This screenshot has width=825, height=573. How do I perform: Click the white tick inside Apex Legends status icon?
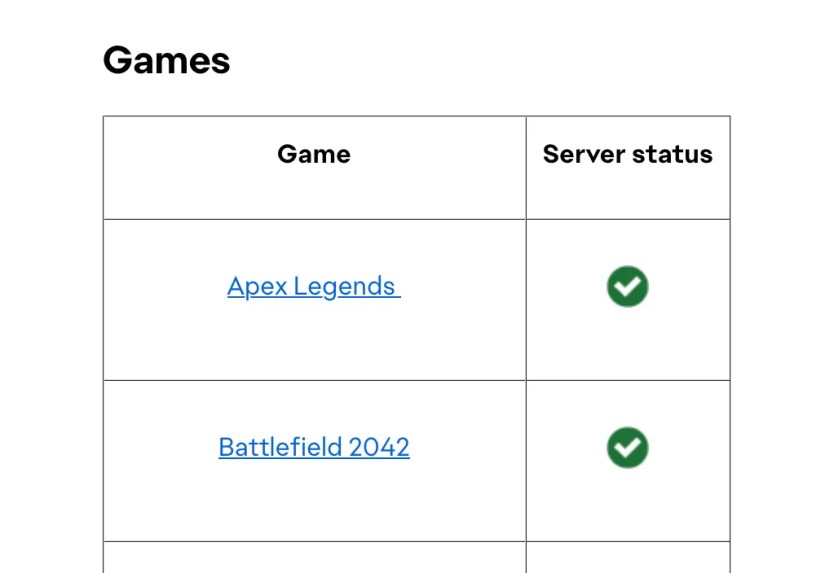tap(628, 286)
